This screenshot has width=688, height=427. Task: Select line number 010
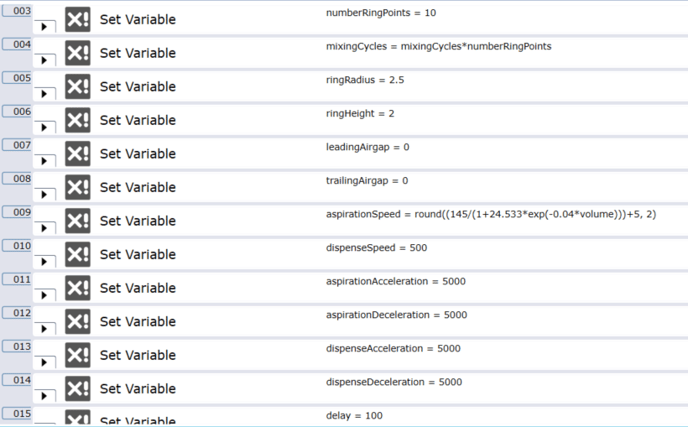coord(17,245)
